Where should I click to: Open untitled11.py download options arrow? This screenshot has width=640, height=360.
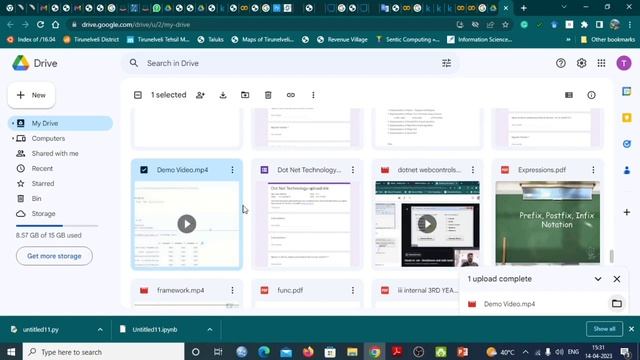(100, 329)
